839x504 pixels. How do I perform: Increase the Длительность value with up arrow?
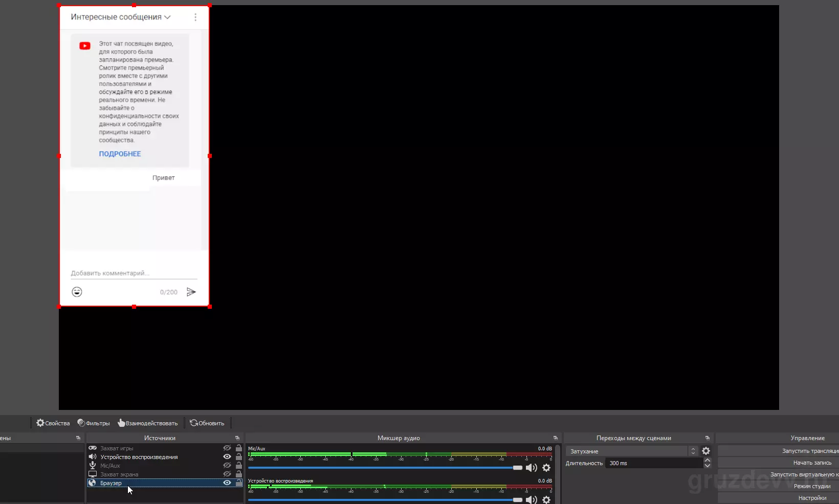pos(707,460)
